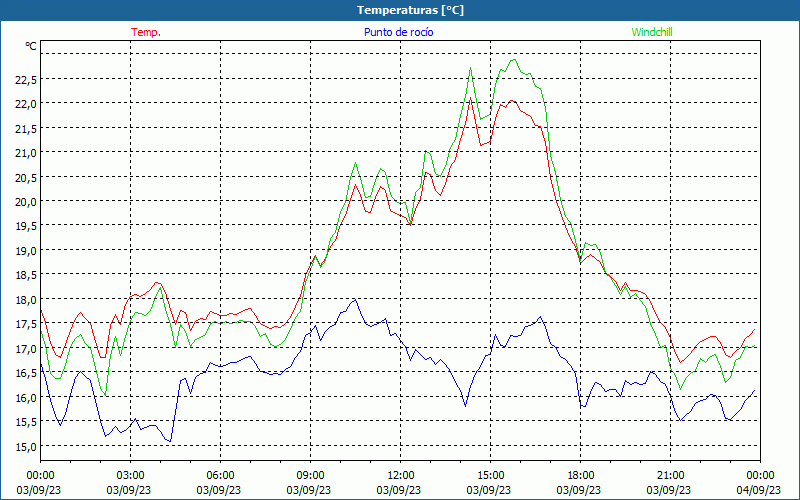
Task: Click the '12:00' time axis label
Action: tap(401, 476)
